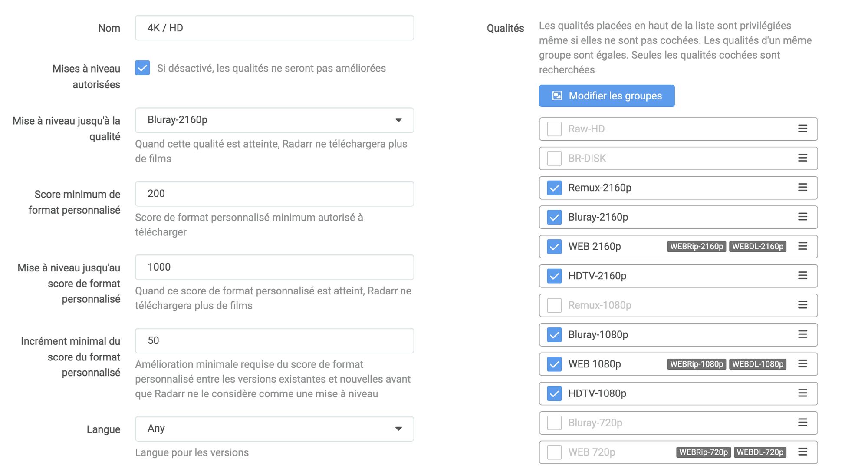The width and height of the screenshot is (868, 469).
Task: Uncheck the Bluray-2160p quality
Action: (554, 217)
